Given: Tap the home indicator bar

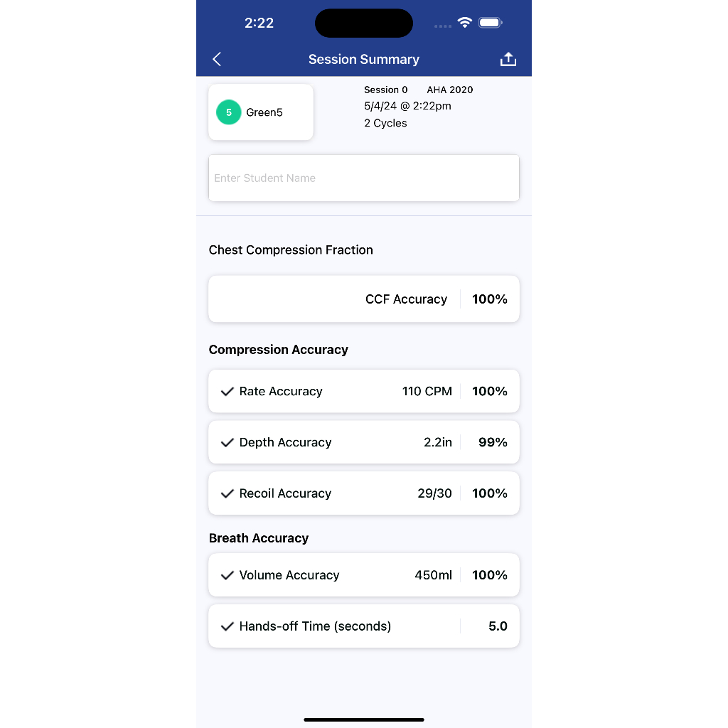Looking at the screenshot, I should point(364,719).
